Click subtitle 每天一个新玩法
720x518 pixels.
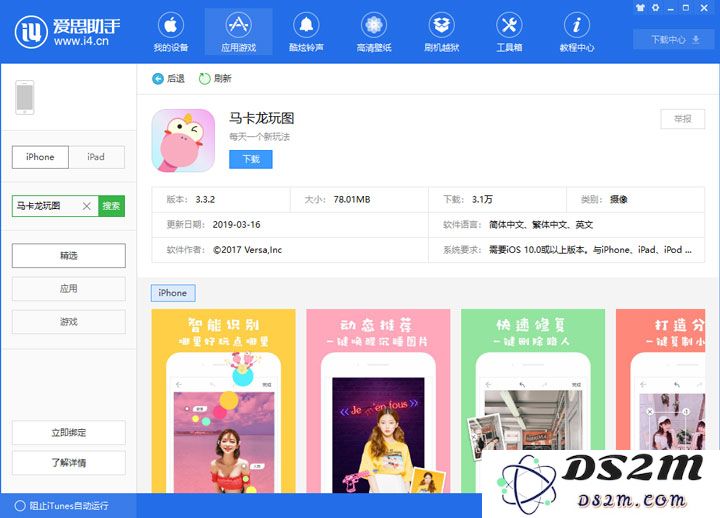click(x=259, y=136)
